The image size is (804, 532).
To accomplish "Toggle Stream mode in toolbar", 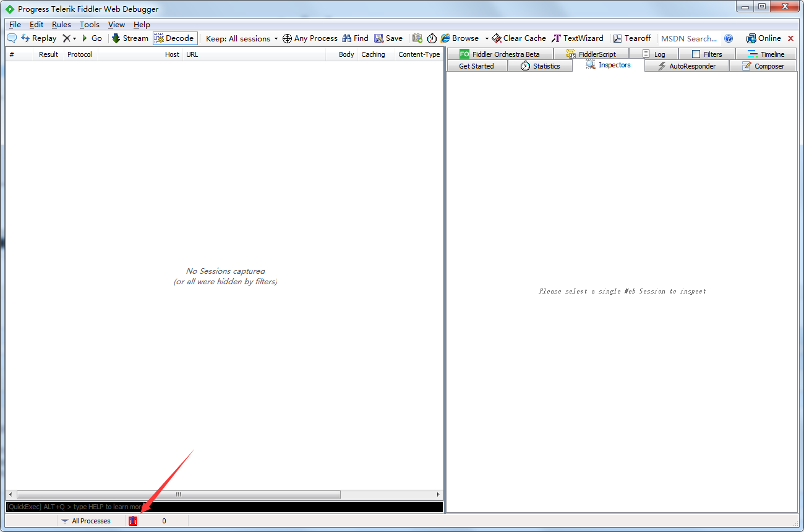I will 130,38.
